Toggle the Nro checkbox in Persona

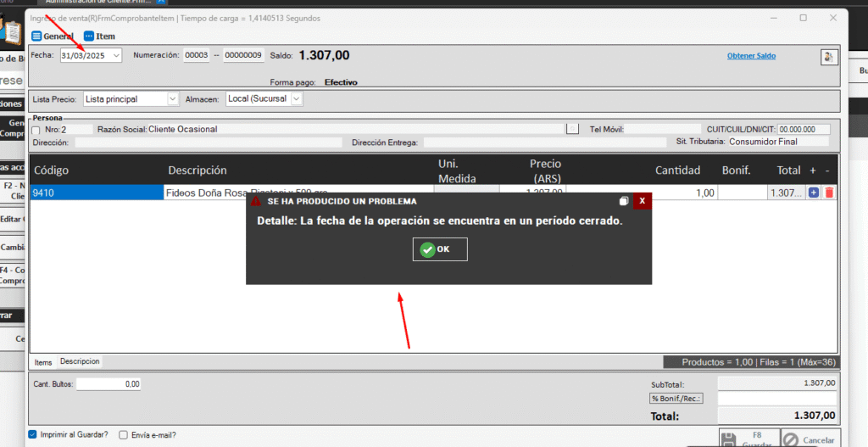[x=36, y=130]
